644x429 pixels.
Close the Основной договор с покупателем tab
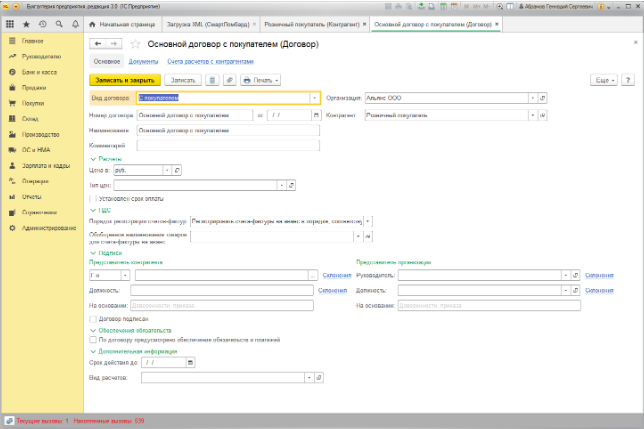497,24
